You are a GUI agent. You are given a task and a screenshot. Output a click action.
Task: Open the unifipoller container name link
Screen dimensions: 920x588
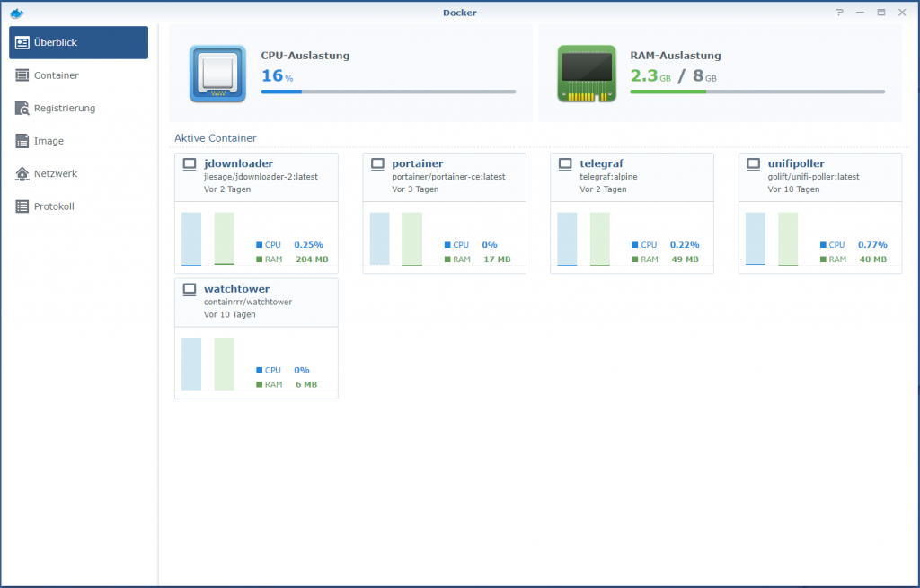point(796,163)
